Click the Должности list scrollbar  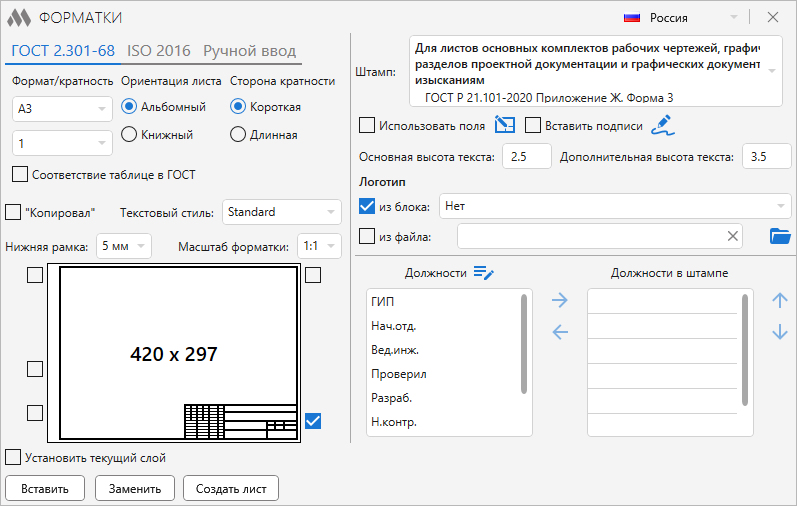524,344
